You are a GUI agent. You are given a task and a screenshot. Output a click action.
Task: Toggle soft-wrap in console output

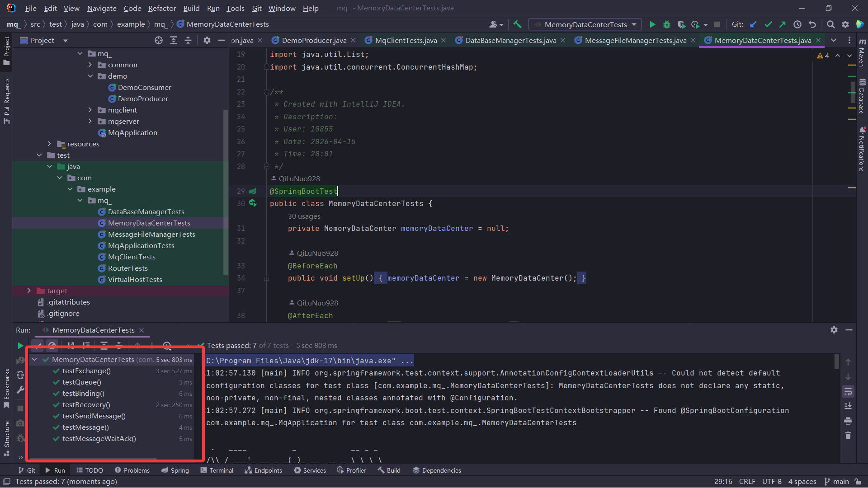point(848,391)
